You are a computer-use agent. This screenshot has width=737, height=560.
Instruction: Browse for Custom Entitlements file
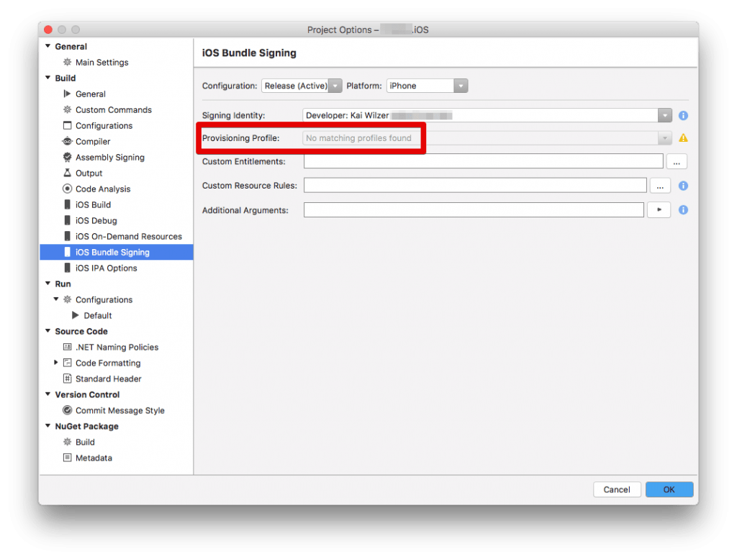(x=677, y=162)
